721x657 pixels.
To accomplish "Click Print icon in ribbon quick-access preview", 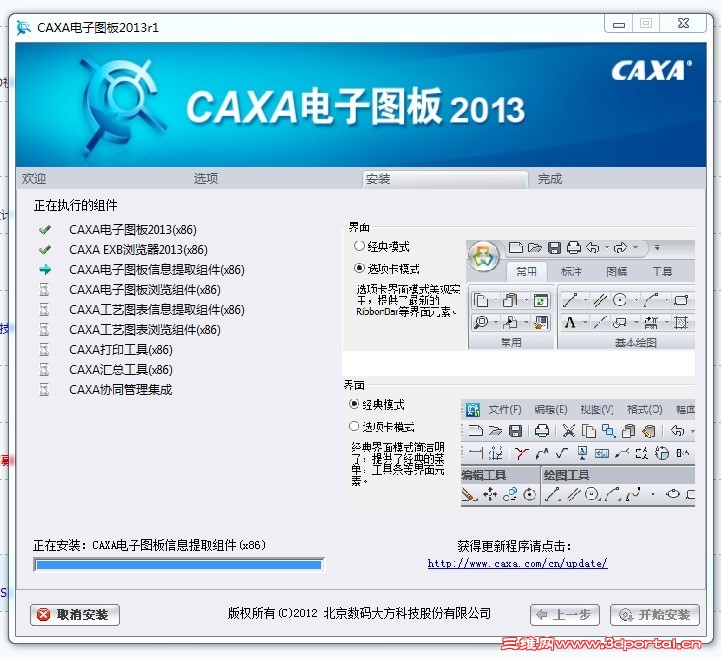I will coord(573,248).
